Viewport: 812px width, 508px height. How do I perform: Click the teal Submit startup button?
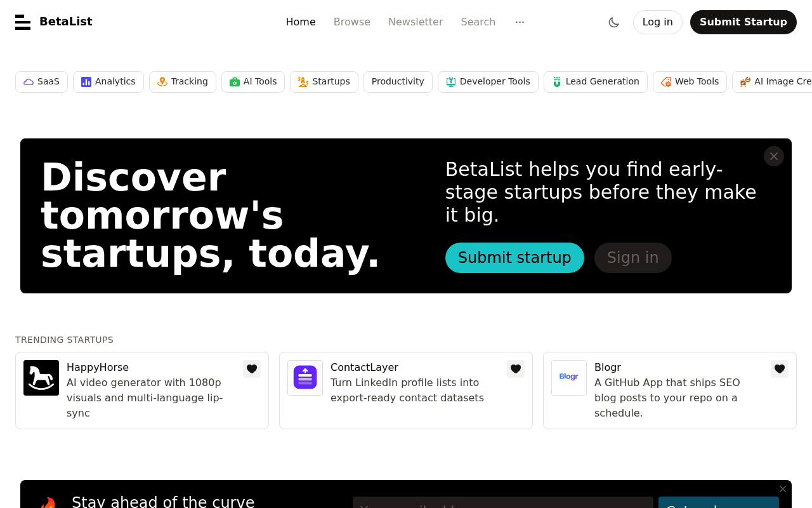514,258
